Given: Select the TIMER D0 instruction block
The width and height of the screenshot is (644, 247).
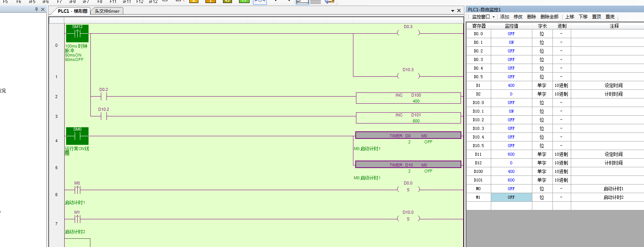Looking at the screenshot, I should 408,135.
